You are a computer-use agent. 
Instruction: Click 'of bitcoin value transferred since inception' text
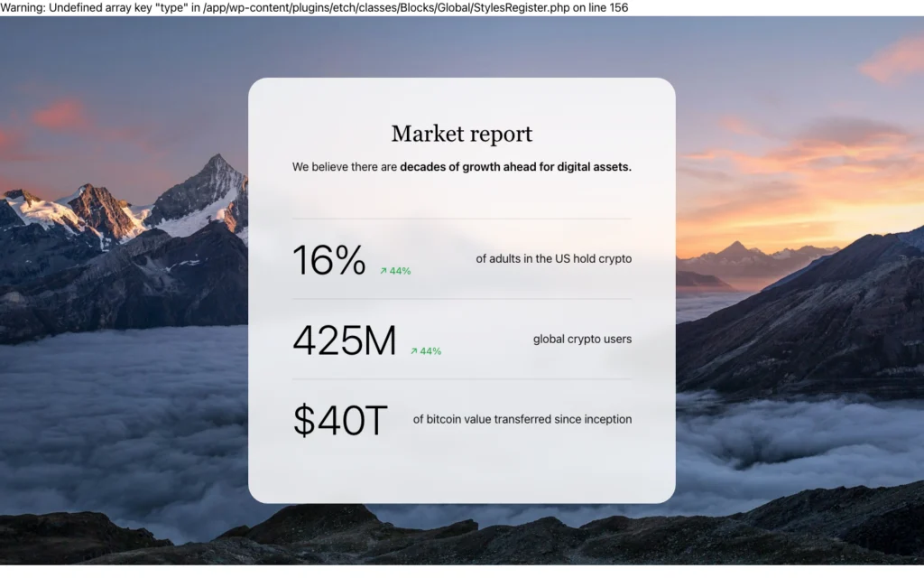pyautogui.click(x=522, y=419)
